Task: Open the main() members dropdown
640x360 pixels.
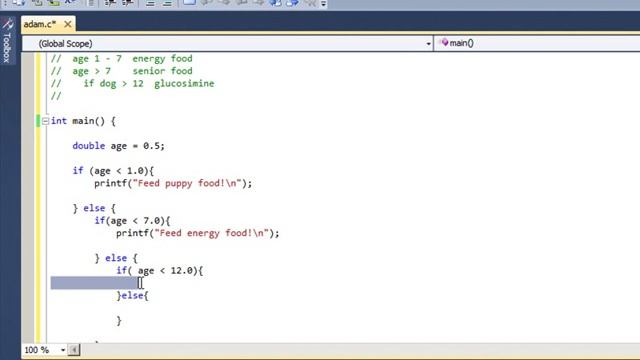Action: click(x=537, y=43)
